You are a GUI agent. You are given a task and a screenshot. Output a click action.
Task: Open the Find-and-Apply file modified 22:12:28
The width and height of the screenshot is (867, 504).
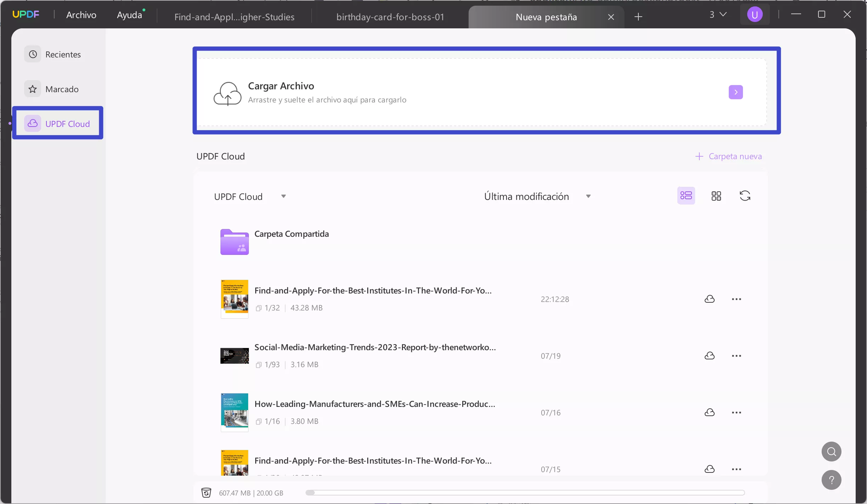coord(373,291)
